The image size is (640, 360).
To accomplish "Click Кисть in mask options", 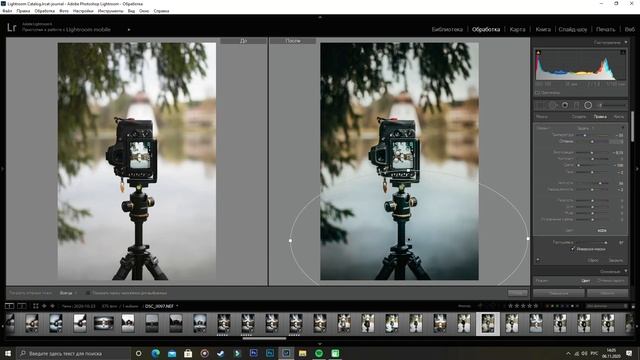I will pos(618,117).
